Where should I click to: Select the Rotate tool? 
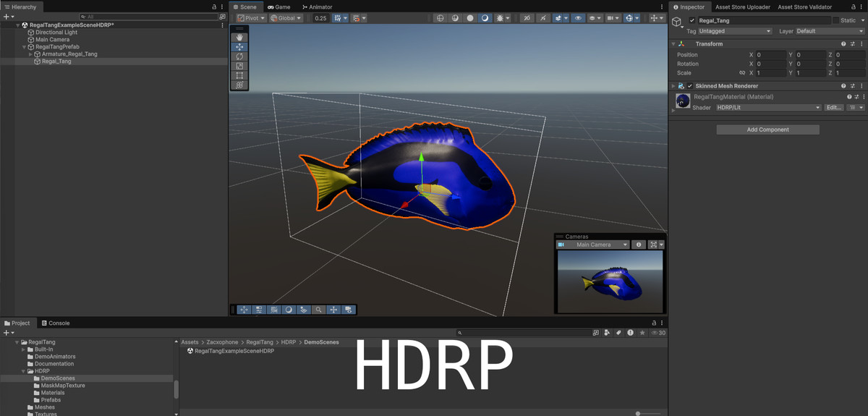click(239, 56)
